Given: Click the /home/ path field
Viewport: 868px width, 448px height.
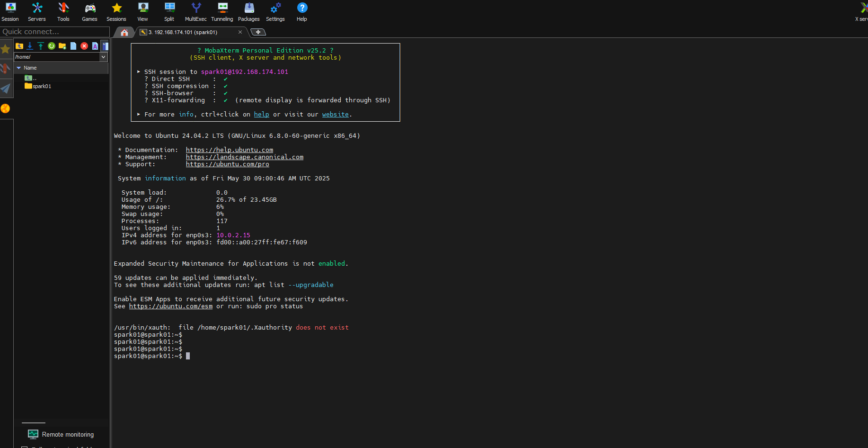Looking at the screenshot, I should pyautogui.click(x=57, y=57).
